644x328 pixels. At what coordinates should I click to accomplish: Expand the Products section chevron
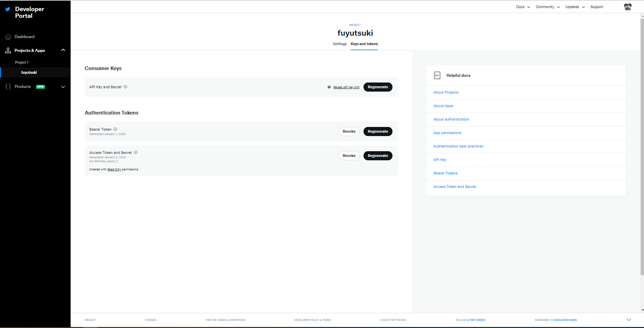pos(63,87)
